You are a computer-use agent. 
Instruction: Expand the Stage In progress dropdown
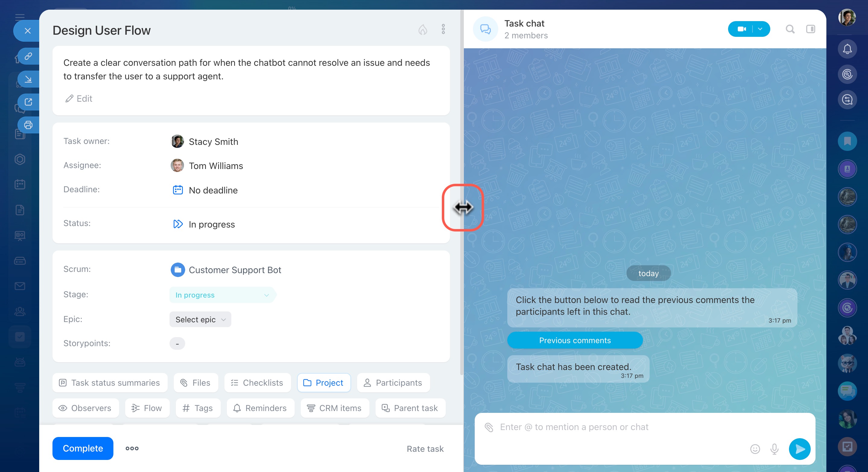click(222, 295)
